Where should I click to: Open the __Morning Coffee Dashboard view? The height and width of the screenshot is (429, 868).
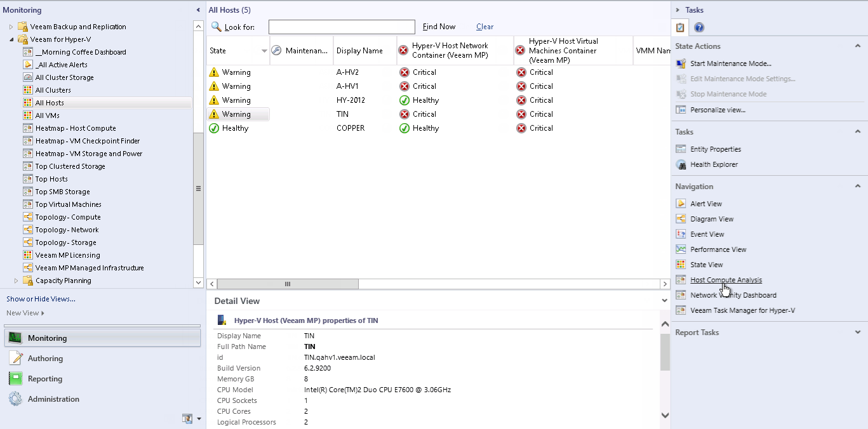pos(81,52)
